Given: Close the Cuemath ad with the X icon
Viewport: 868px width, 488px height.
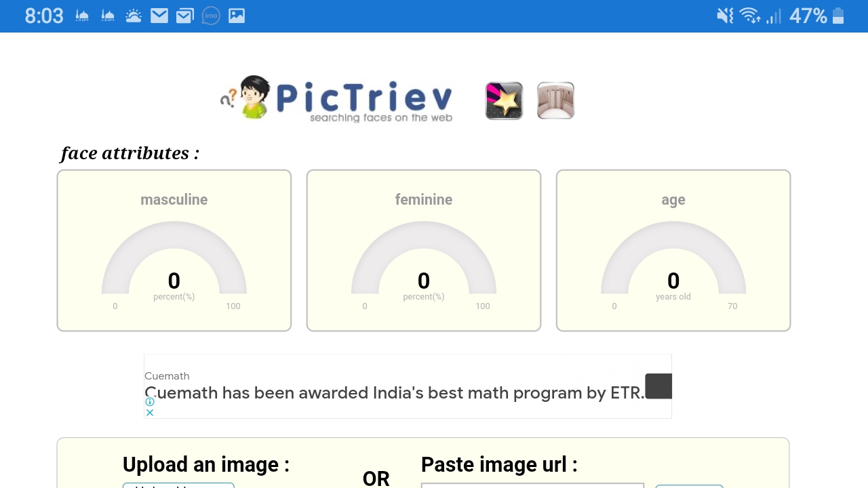Looking at the screenshot, I should pyautogui.click(x=150, y=412).
